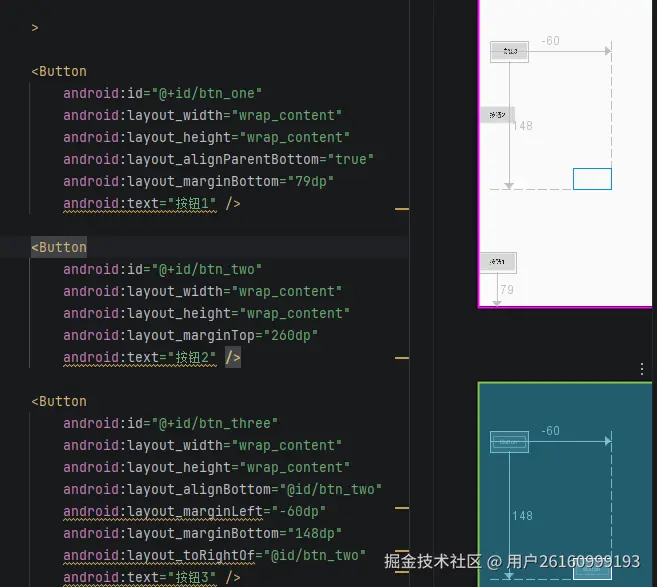This screenshot has width=657, height=587.
Task: Click the -60 margin label in design preview
Action: pyautogui.click(x=550, y=41)
